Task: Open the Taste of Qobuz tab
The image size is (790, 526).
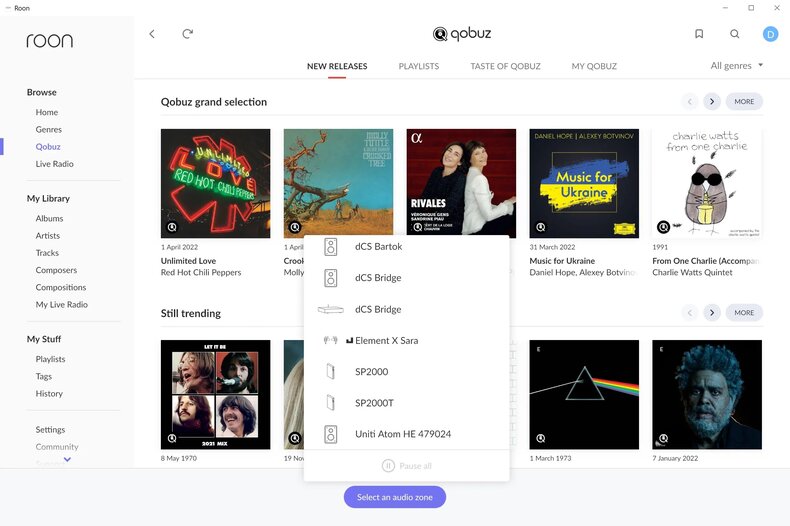Action: [505, 66]
